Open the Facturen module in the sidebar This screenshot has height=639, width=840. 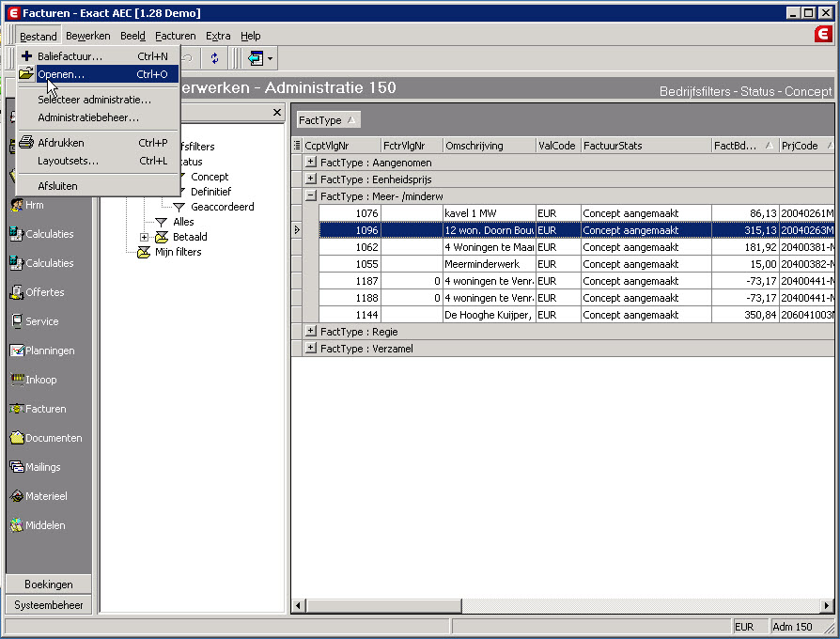coord(38,409)
